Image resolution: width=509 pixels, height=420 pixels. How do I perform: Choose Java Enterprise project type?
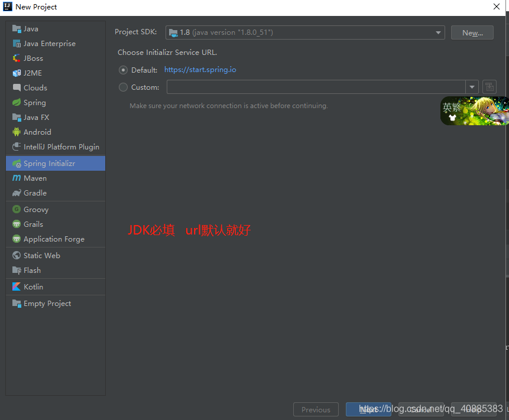coord(56,44)
